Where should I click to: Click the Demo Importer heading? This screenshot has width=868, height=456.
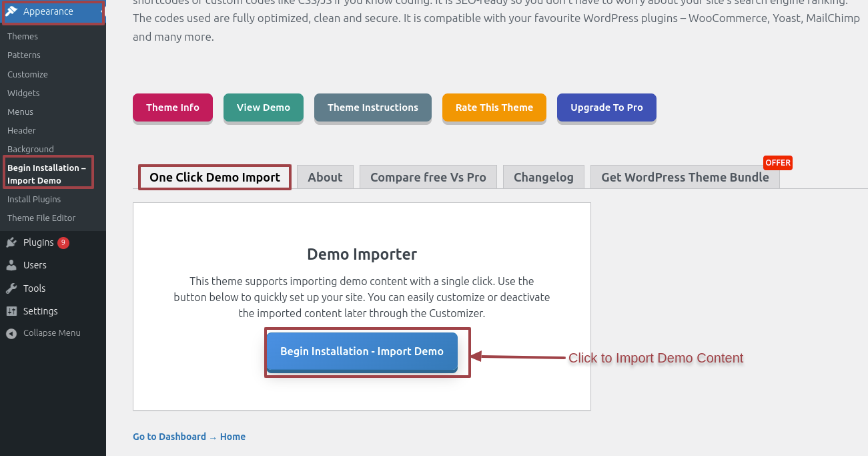point(362,254)
